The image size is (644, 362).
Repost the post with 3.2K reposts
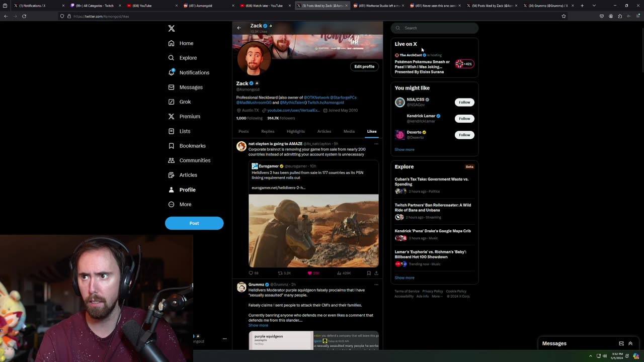pos(284,273)
